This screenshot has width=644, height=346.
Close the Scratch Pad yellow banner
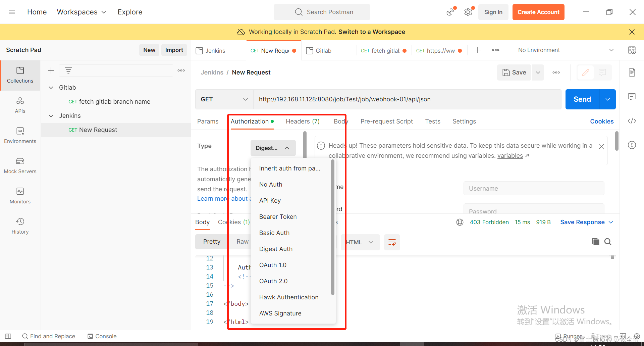(632, 32)
